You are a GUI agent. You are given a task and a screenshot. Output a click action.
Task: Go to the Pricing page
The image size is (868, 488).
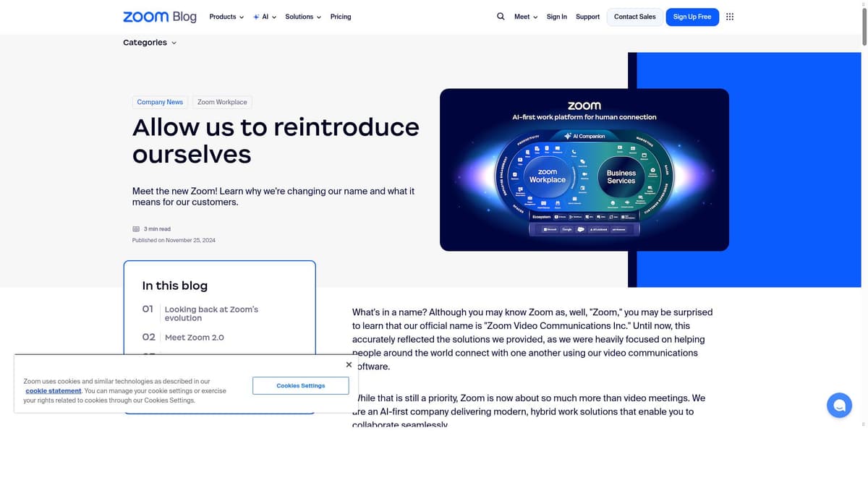341,17
